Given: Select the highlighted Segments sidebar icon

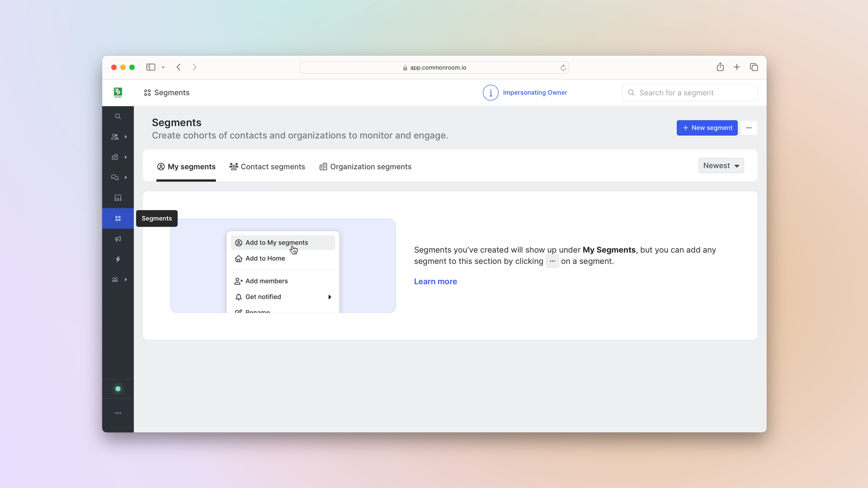Looking at the screenshot, I should point(118,219).
